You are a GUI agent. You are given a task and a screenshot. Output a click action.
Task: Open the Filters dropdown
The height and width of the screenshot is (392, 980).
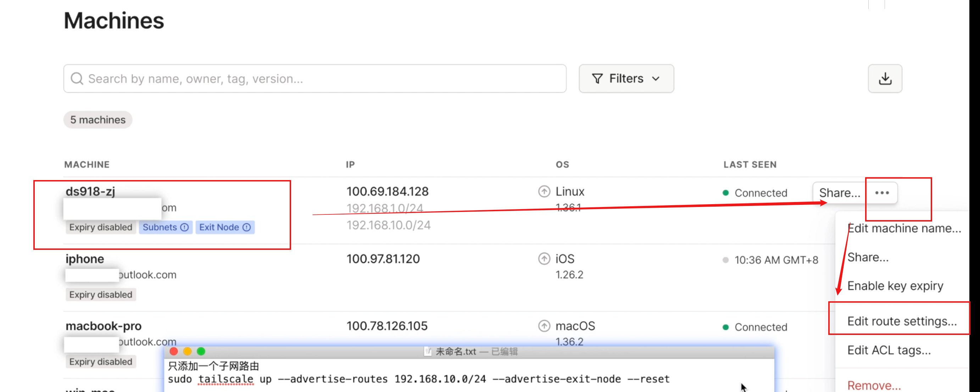pos(626,79)
